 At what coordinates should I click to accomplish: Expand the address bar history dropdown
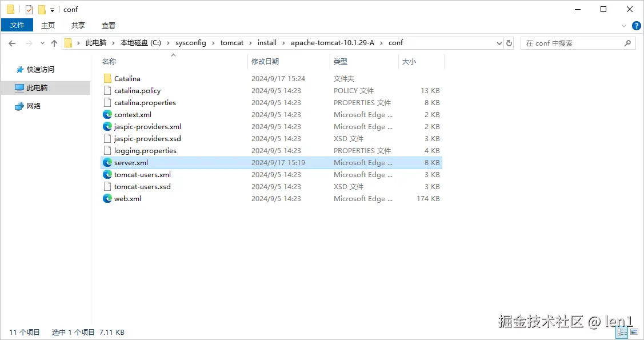(499, 43)
